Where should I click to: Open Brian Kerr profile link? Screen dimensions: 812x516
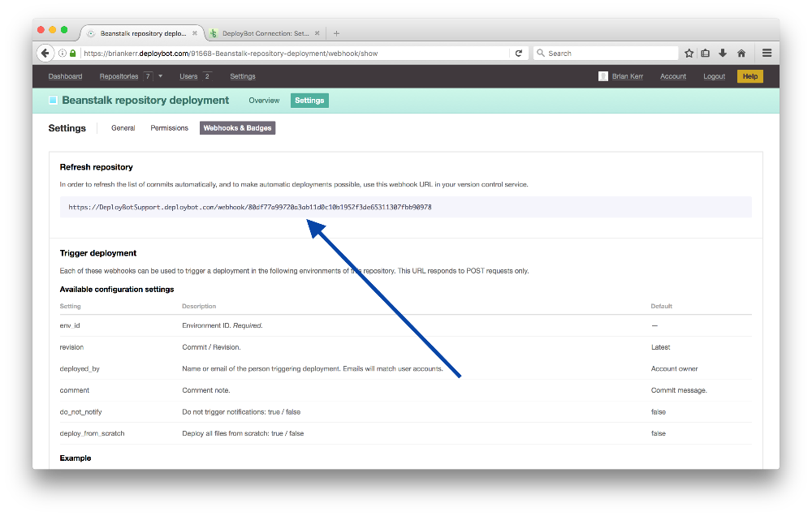[x=627, y=76]
